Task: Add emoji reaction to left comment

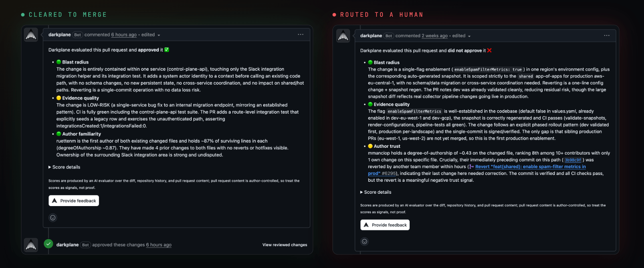Action: [x=53, y=218]
